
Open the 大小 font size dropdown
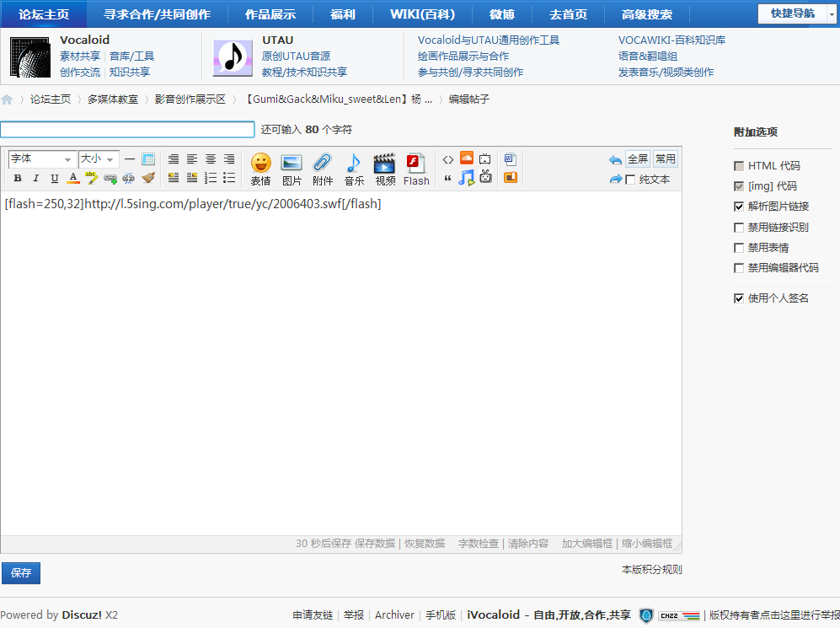(x=99, y=159)
